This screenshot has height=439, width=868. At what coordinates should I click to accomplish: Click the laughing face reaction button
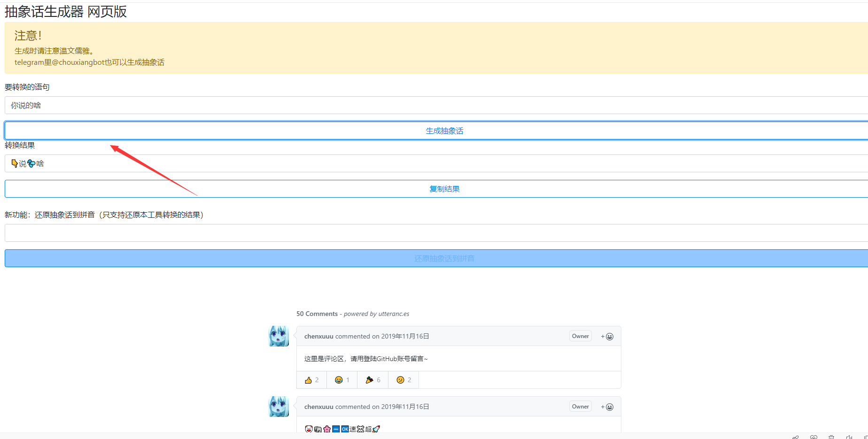click(341, 380)
